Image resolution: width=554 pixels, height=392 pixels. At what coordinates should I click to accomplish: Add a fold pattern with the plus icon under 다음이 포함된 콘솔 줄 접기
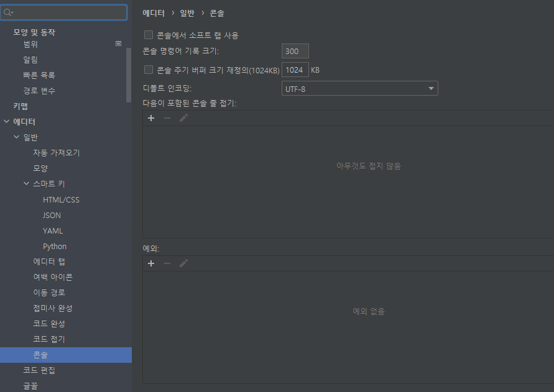151,118
